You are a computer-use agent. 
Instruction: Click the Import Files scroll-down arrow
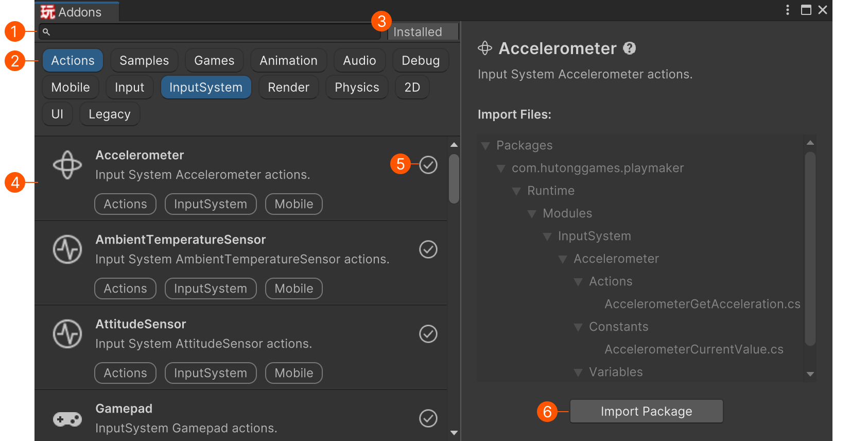pyautogui.click(x=810, y=375)
